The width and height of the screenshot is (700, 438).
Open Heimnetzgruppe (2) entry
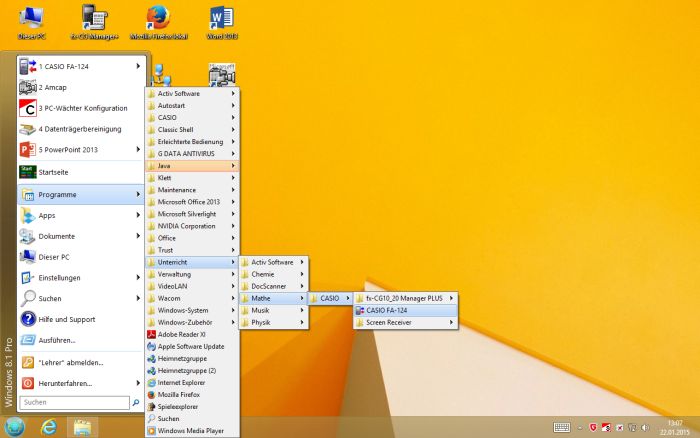click(192, 371)
